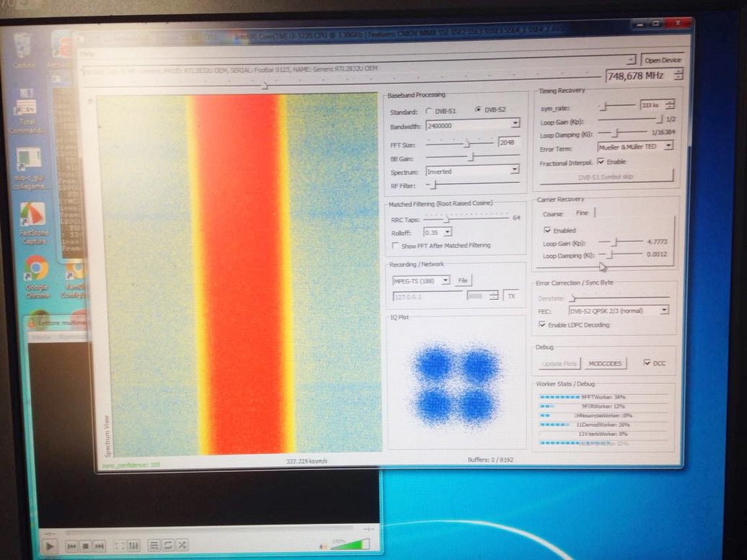The image size is (747, 560).
Task: Click the Update Plots button
Action: pyautogui.click(x=559, y=364)
